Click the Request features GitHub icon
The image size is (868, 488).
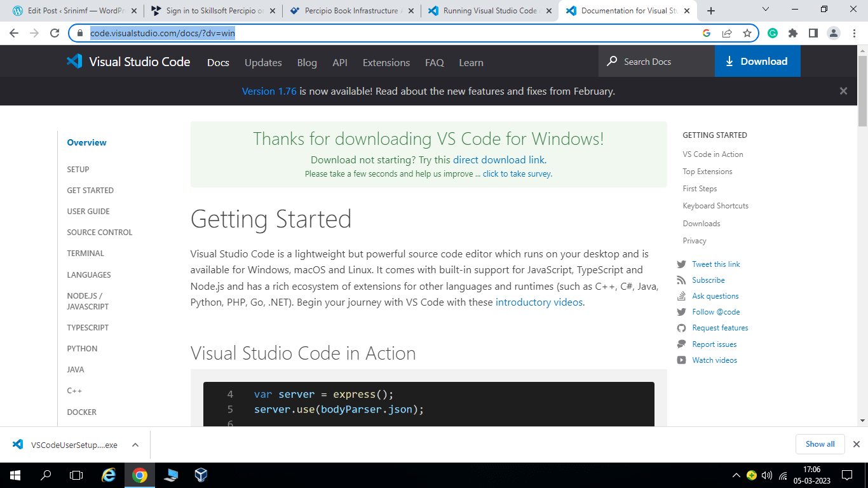681,328
